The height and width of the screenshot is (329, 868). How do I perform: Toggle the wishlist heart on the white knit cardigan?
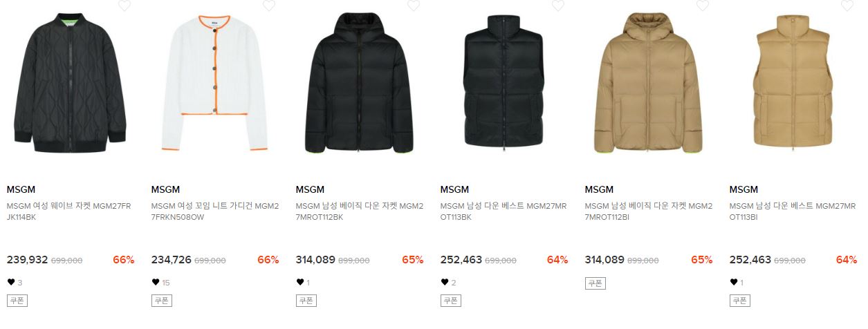click(x=269, y=6)
